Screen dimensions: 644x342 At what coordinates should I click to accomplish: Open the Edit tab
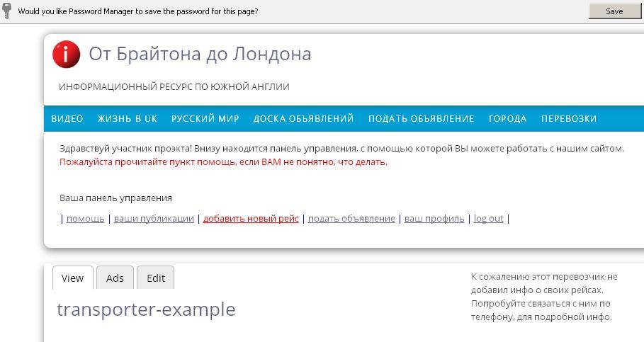[156, 278]
